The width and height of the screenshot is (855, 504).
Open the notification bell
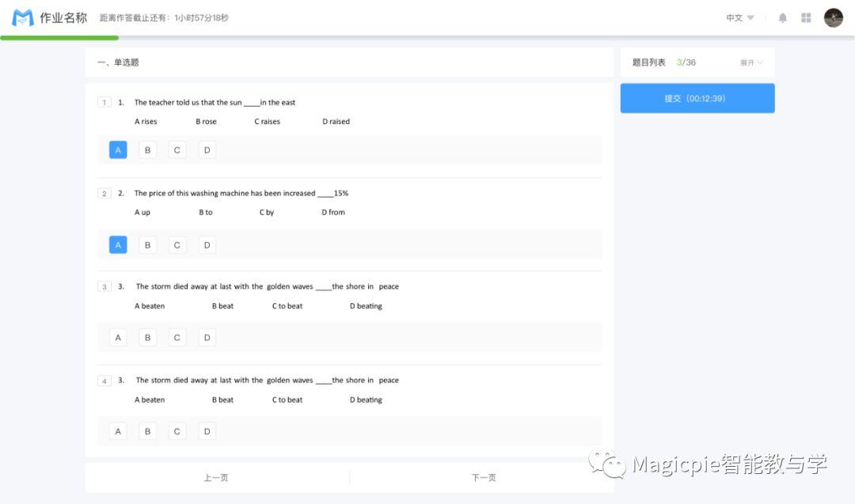pos(782,17)
